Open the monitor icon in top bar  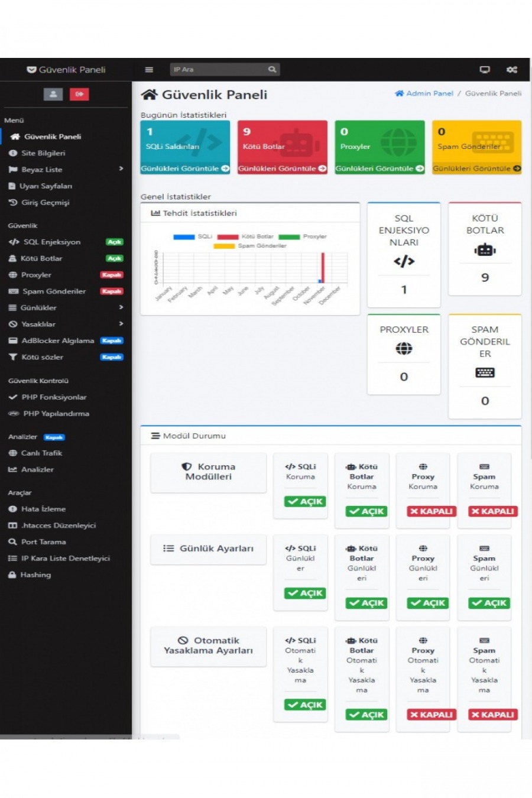click(x=485, y=70)
